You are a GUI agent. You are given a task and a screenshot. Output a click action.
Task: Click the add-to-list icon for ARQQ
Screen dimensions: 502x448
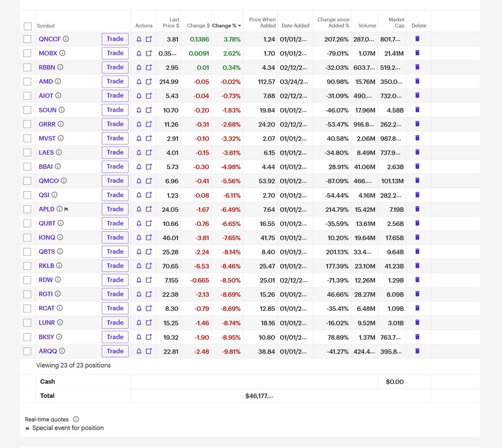149,352
